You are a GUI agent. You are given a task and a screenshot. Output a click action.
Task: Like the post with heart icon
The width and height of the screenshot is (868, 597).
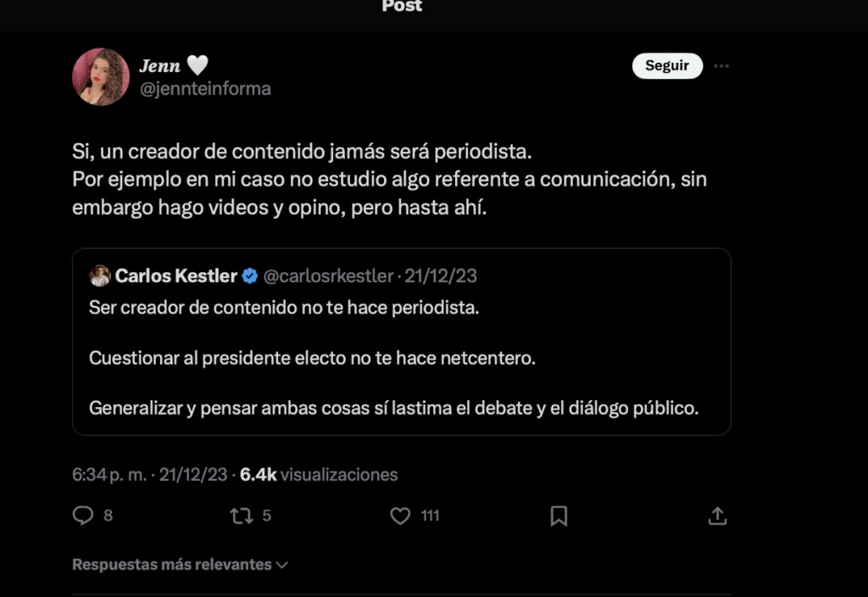[x=400, y=516]
